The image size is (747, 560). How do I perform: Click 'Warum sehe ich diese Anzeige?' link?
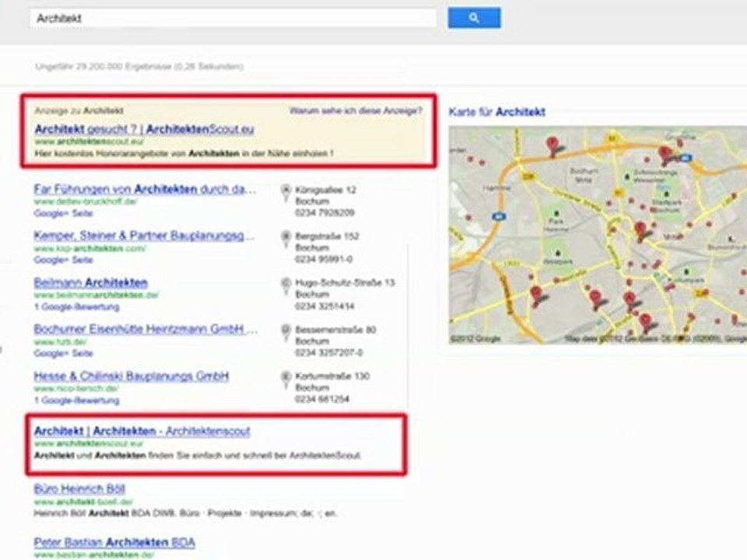coord(356,110)
